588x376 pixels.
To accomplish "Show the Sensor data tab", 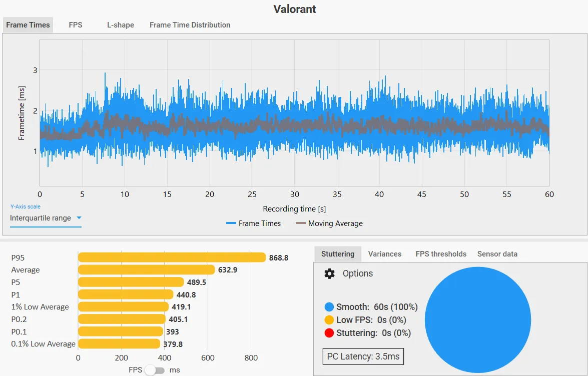I will point(497,254).
